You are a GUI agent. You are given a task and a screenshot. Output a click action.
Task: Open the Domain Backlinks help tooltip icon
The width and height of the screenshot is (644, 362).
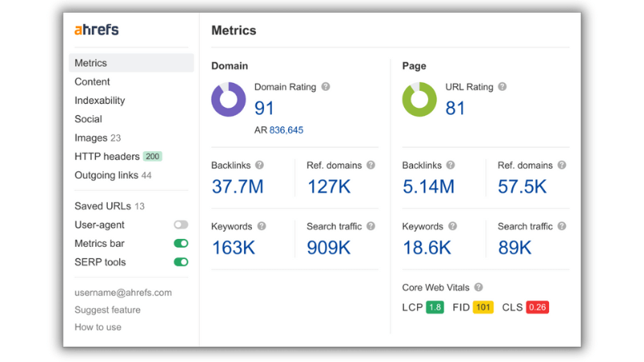[x=259, y=165]
